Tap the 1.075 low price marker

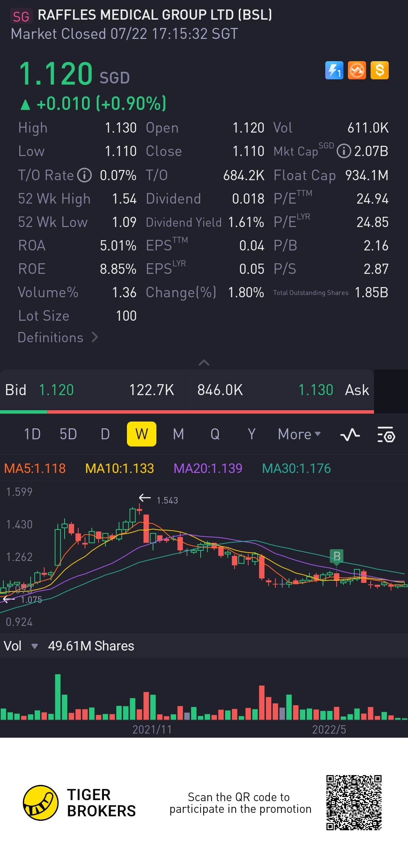coord(31,599)
